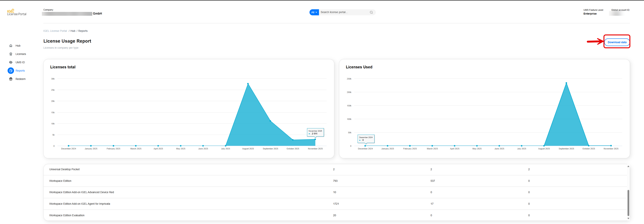Screen dimensions: 644x224
Task: Click the table scrollbar down arrow
Action: click(628, 218)
